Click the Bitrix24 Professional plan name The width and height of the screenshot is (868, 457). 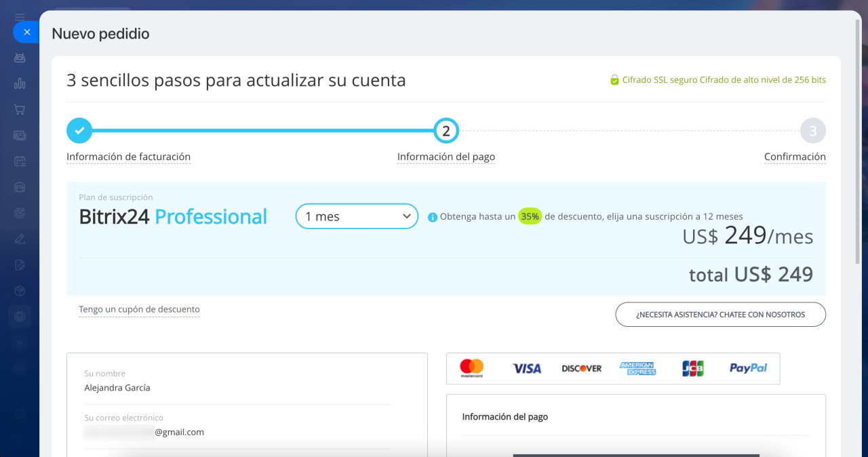tap(173, 217)
